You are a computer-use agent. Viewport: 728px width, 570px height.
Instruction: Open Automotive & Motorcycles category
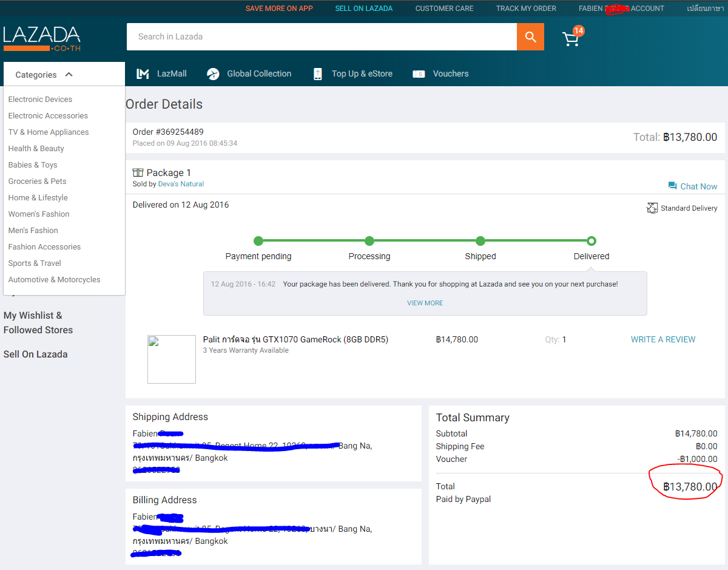click(54, 280)
